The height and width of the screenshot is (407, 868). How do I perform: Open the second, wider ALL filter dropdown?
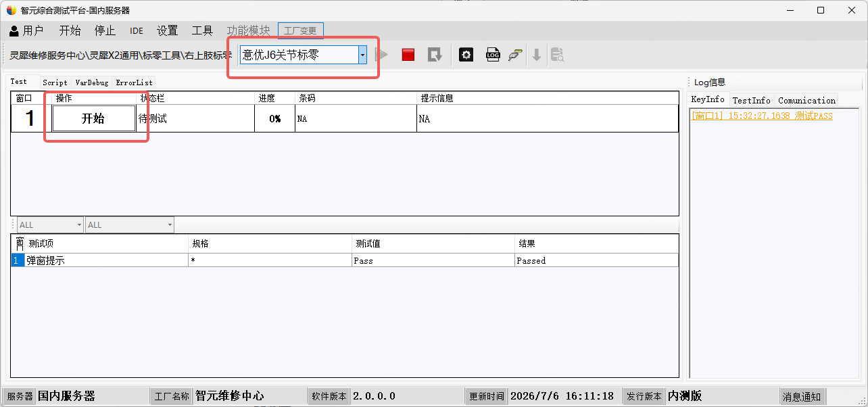click(x=130, y=224)
